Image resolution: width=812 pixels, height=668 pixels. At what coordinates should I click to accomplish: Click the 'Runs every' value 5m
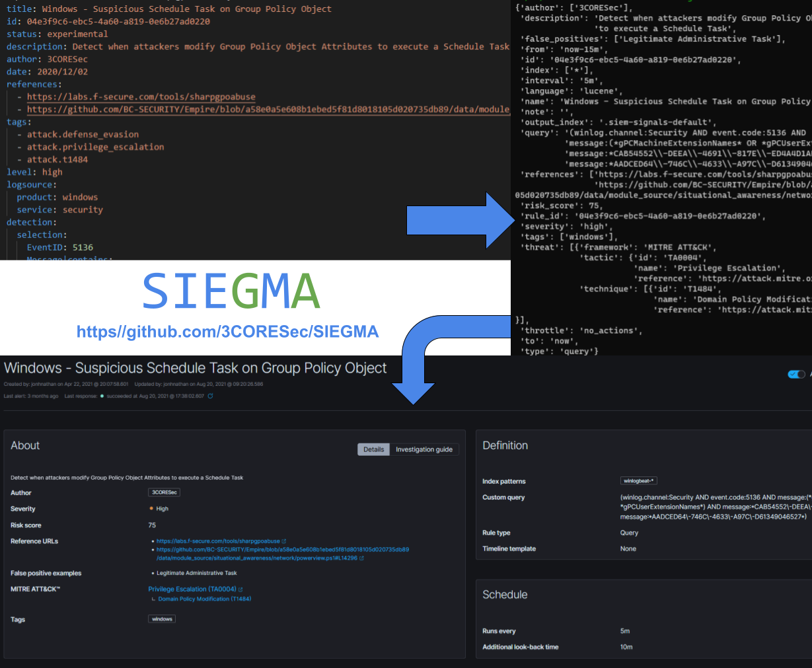click(625, 631)
